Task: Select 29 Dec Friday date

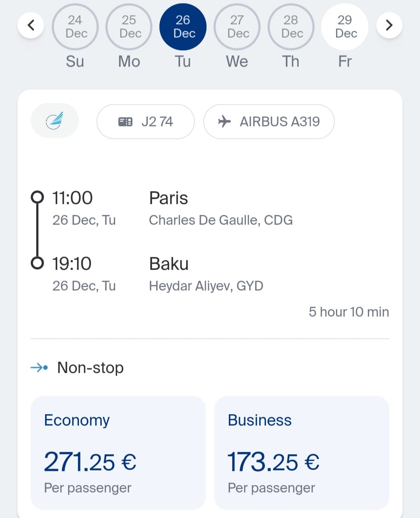Action: 345,27
